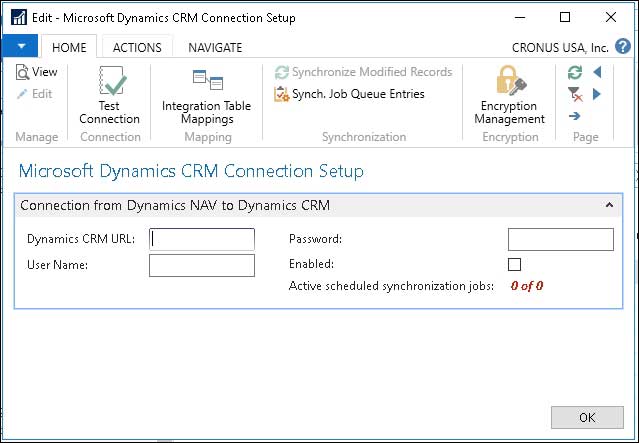The image size is (639, 443).
Task: Click the OK button
Action: 587,417
